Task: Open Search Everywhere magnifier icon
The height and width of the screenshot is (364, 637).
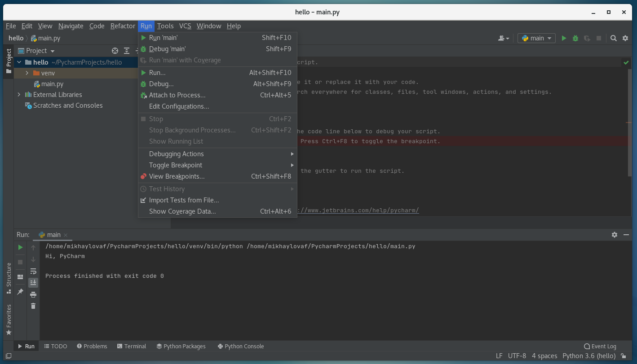Action: point(614,39)
